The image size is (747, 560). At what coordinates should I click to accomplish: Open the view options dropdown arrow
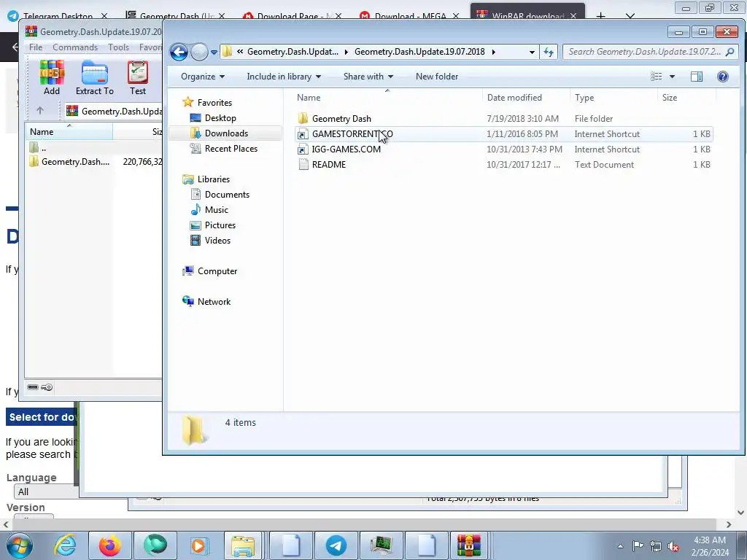(672, 77)
